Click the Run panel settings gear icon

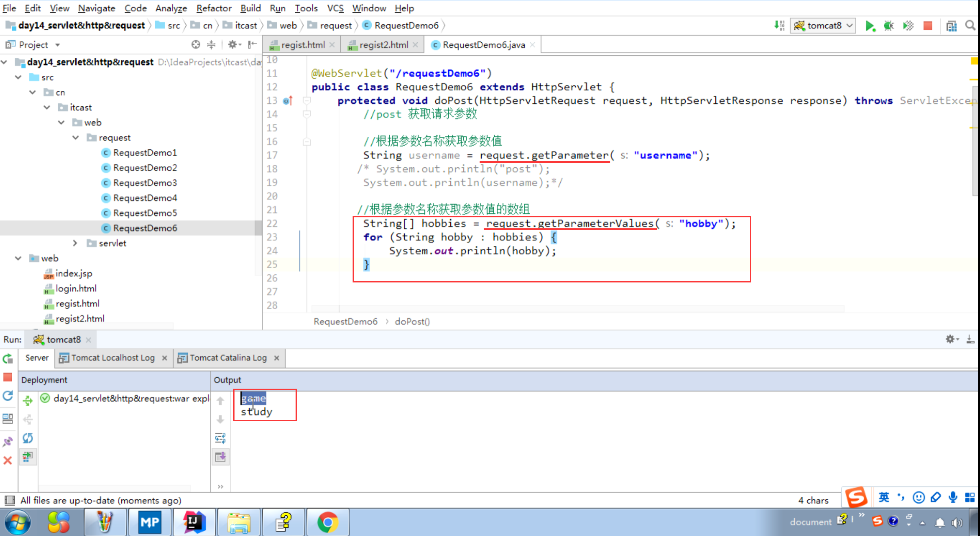pos(951,339)
